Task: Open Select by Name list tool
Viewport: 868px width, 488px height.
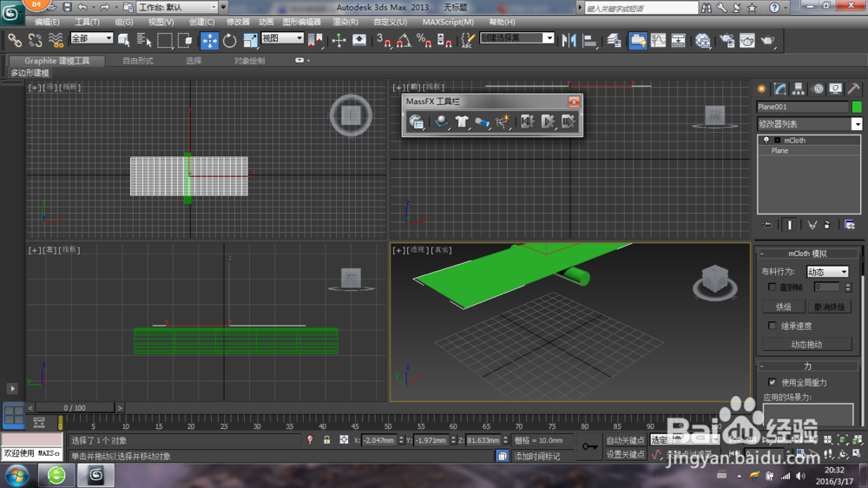Action: [144, 41]
